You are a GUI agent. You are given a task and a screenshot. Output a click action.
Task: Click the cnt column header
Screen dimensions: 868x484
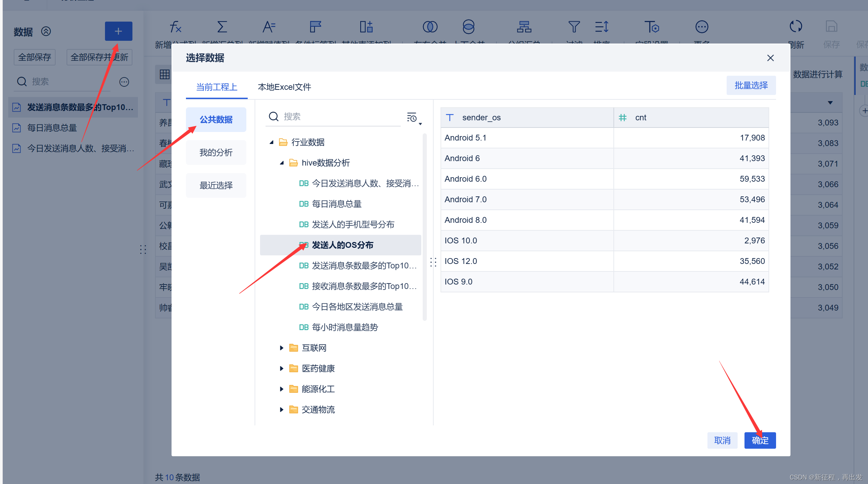pos(691,118)
